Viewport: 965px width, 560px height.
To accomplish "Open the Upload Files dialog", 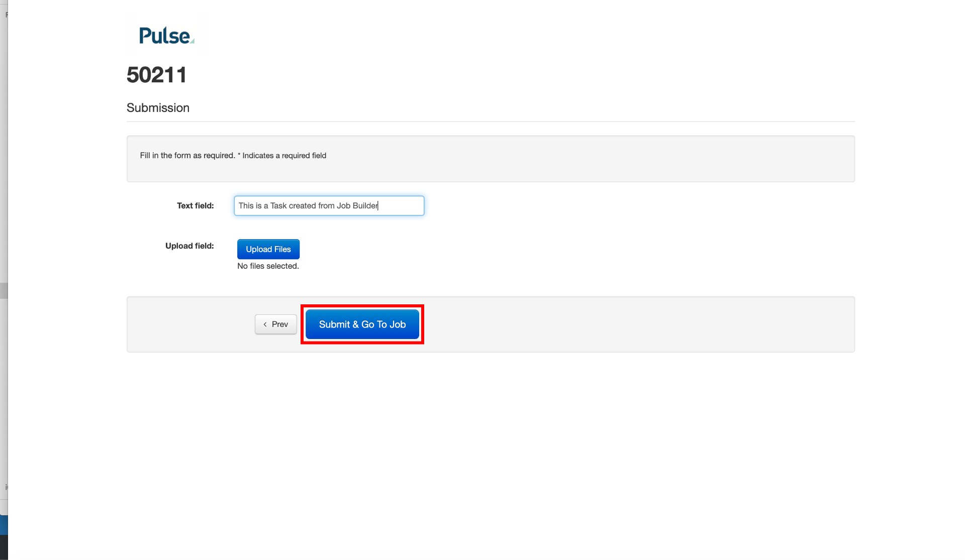I will pos(268,249).
